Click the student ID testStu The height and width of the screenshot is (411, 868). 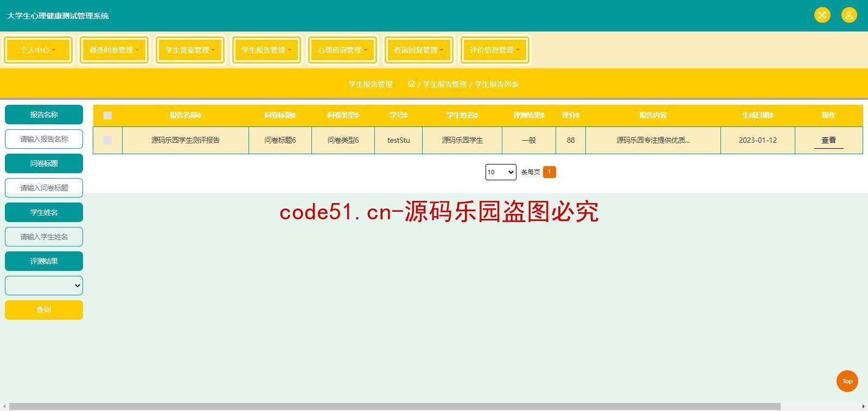pos(398,140)
